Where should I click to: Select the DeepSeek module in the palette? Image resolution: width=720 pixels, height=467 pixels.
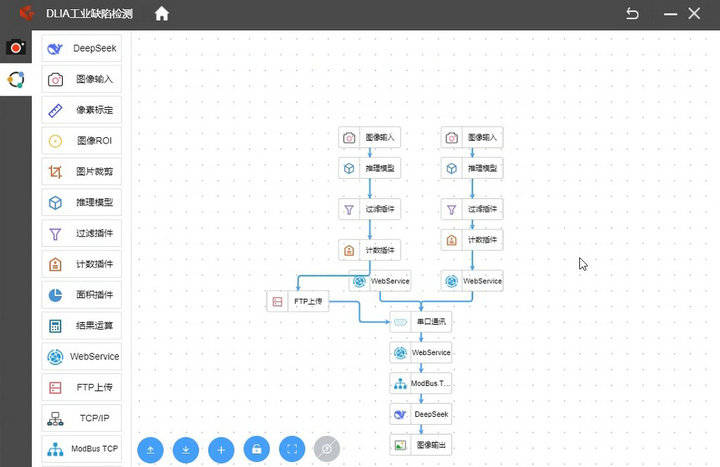coord(82,48)
